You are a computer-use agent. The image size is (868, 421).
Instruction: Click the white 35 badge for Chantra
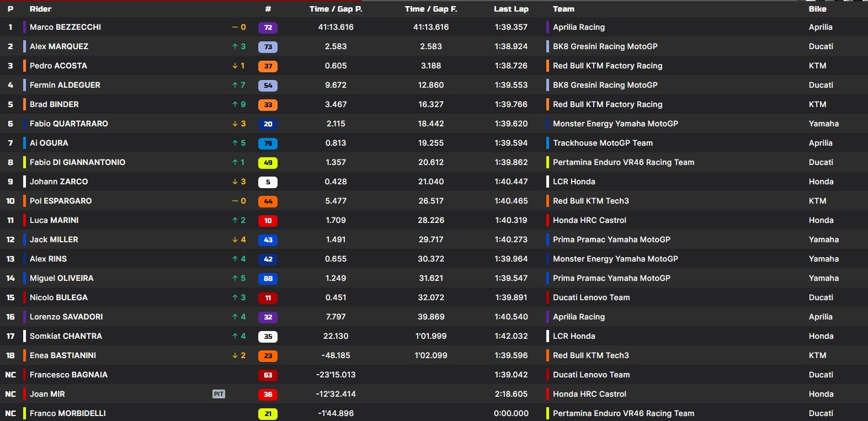click(268, 337)
